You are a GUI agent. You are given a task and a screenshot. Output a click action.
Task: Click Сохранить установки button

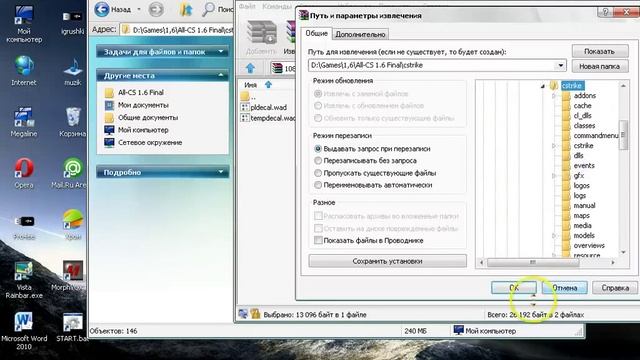click(x=387, y=261)
